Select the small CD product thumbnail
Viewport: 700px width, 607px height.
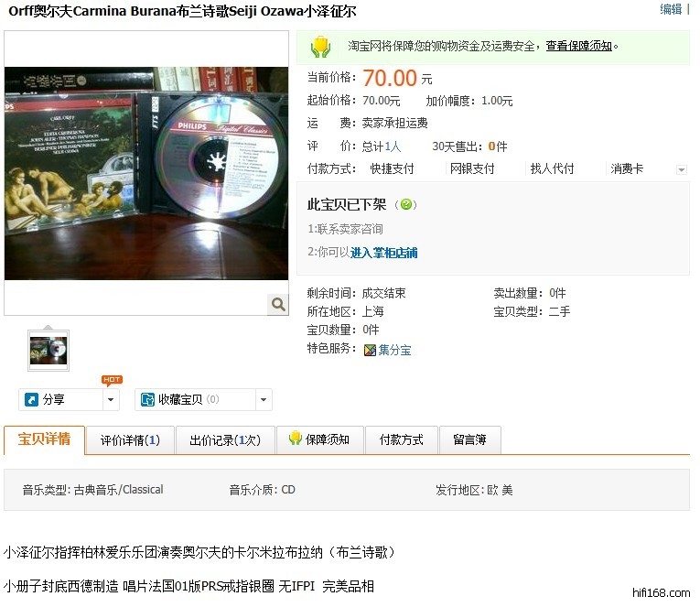pos(48,351)
